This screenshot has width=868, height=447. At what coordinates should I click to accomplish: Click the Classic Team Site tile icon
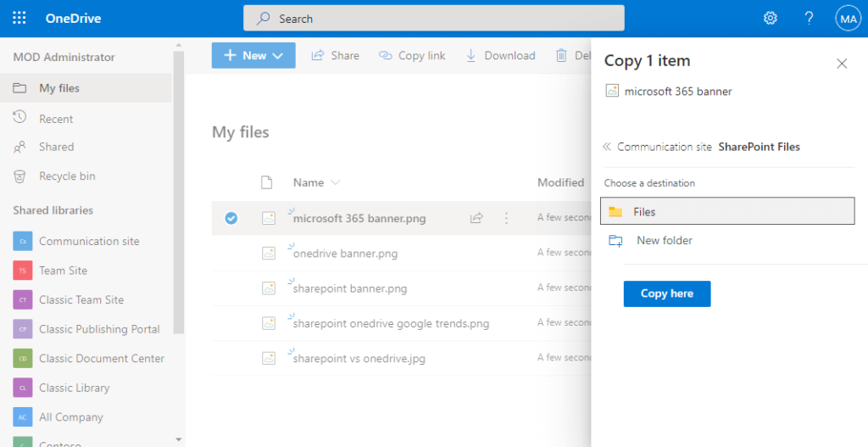pyautogui.click(x=23, y=300)
